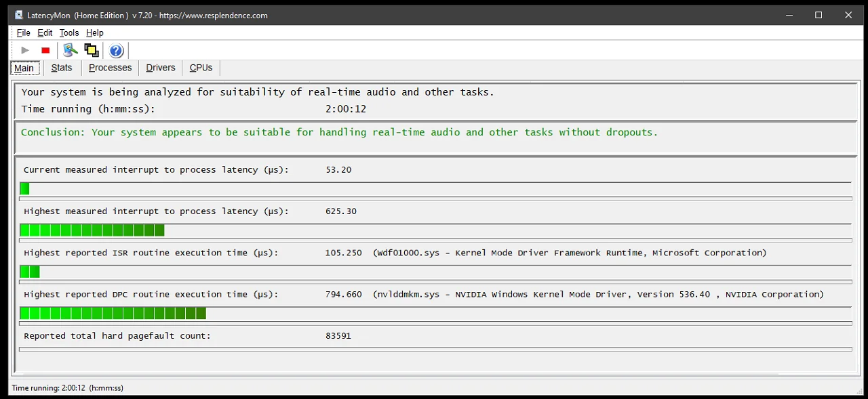Click the LatencyMon app icon in the title bar

coord(19,15)
